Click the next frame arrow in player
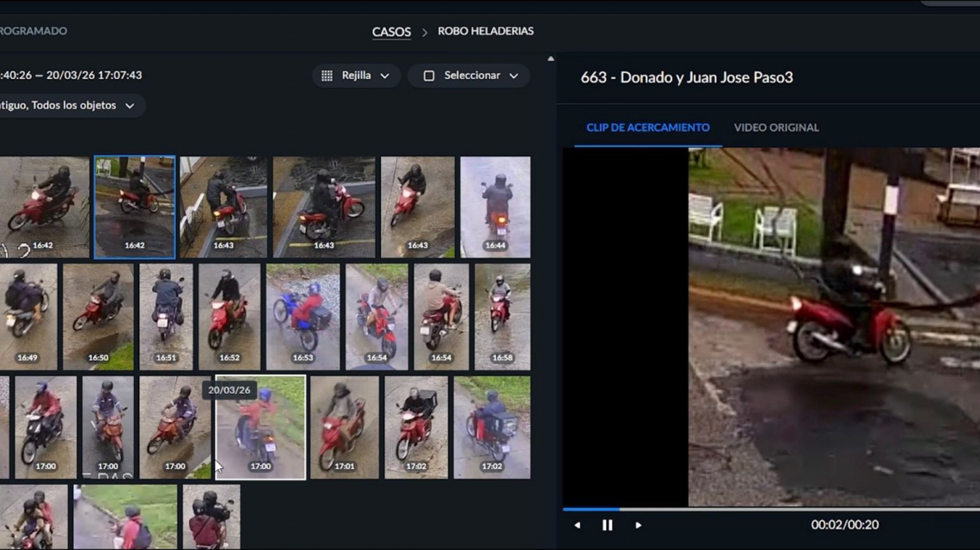Image resolution: width=980 pixels, height=550 pixels. point(638,525)
